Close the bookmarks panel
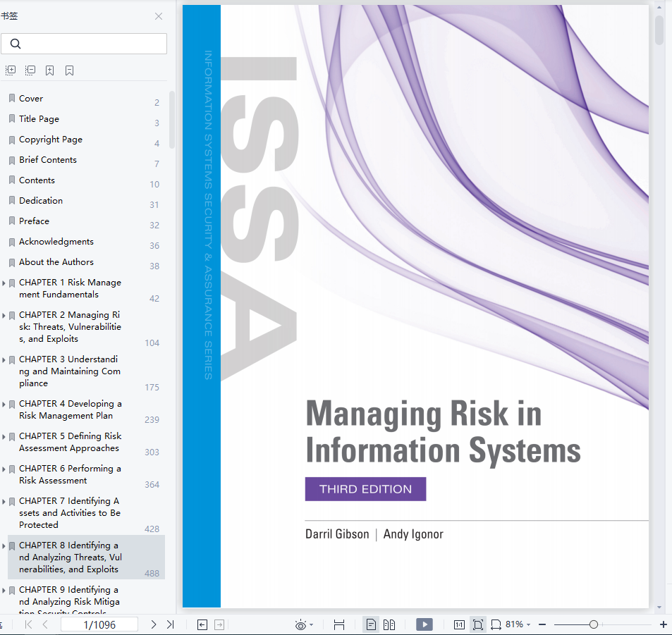The width and height of the screenshot is (672, 635). pyautogui.click(x=159, y=16)
